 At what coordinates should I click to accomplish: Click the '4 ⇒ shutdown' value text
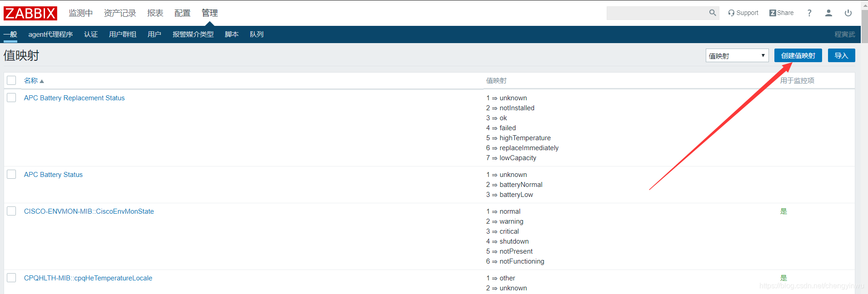[x=508, y=241]
